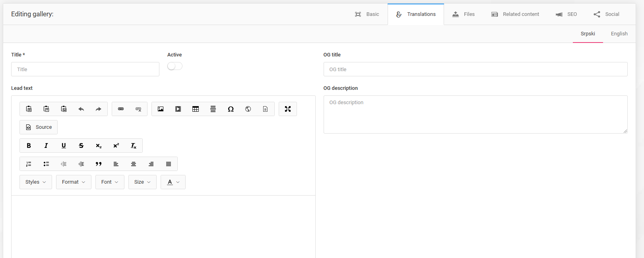Click the insert link icon

(121, 109)
